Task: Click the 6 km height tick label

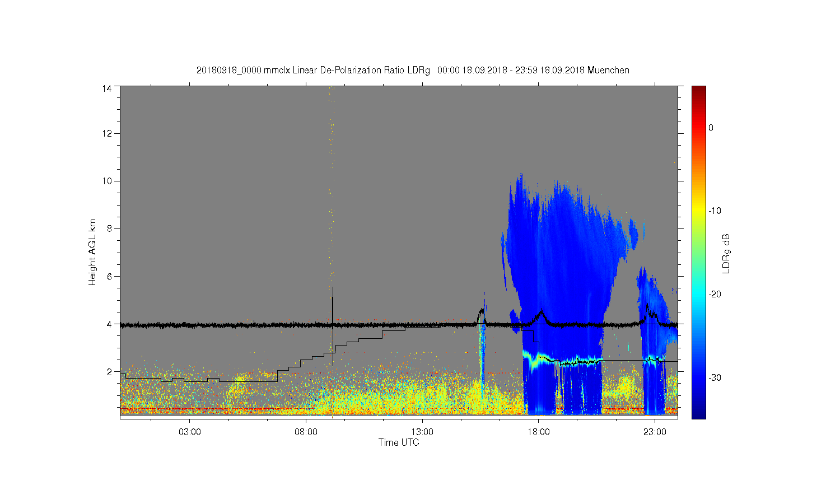Action: point(109,276)
